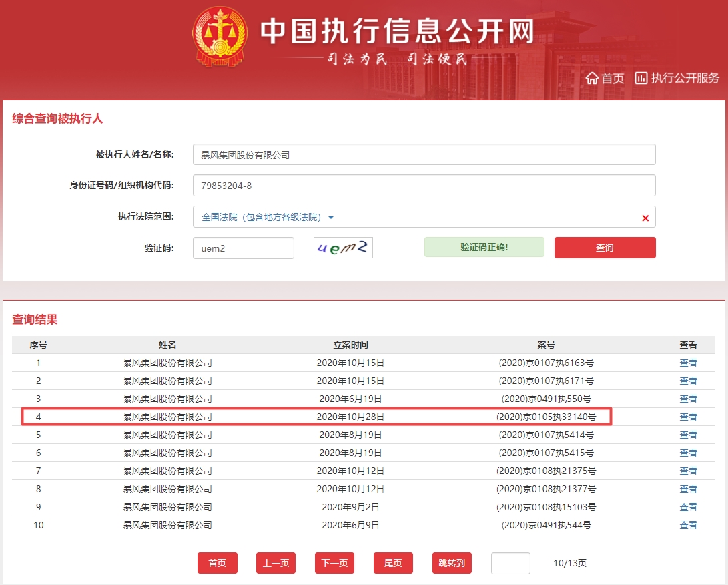Image resolution: width=728 pixels, height=585 pixels.
Task: View details for case 京0107执5415号
Action: (x=688, y=453)
